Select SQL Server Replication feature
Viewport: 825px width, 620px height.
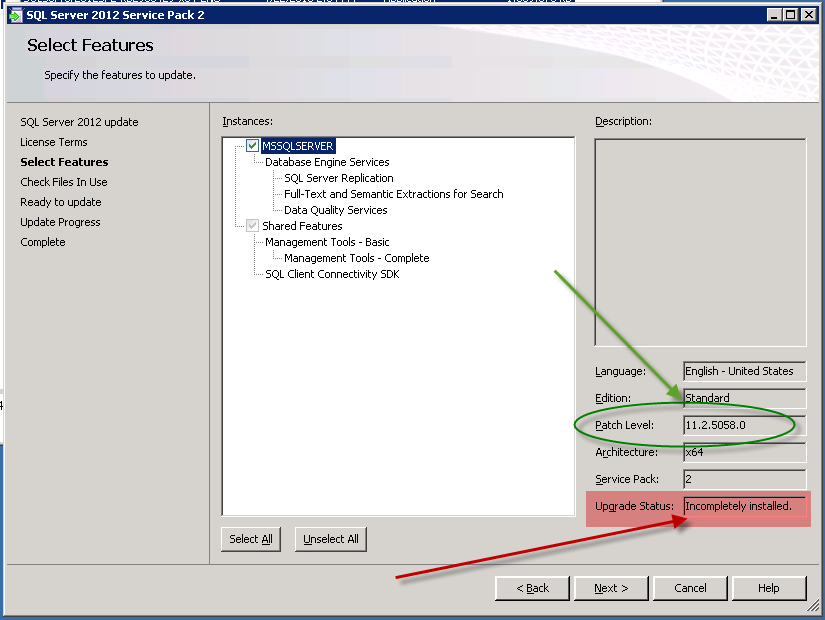pos(338,178)
